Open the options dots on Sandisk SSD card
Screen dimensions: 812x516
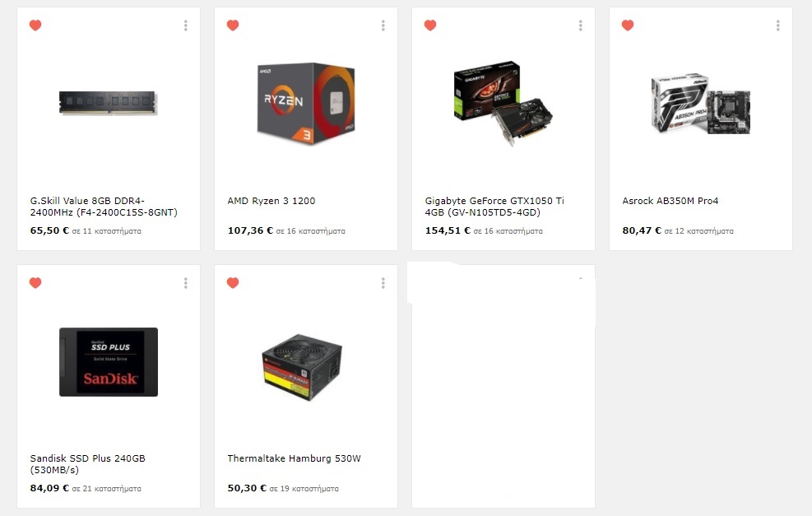[185, 283]
